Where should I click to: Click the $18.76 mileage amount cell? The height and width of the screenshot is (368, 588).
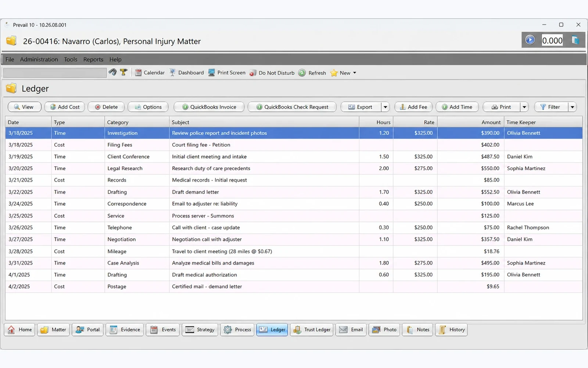click(x=470, y=251)
